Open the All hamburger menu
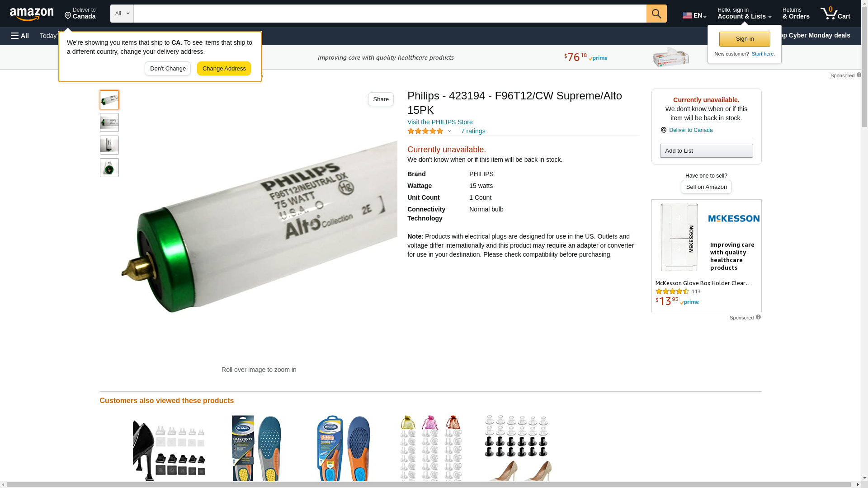This screenshot has height=488, width=868. (x=20, y=36)
